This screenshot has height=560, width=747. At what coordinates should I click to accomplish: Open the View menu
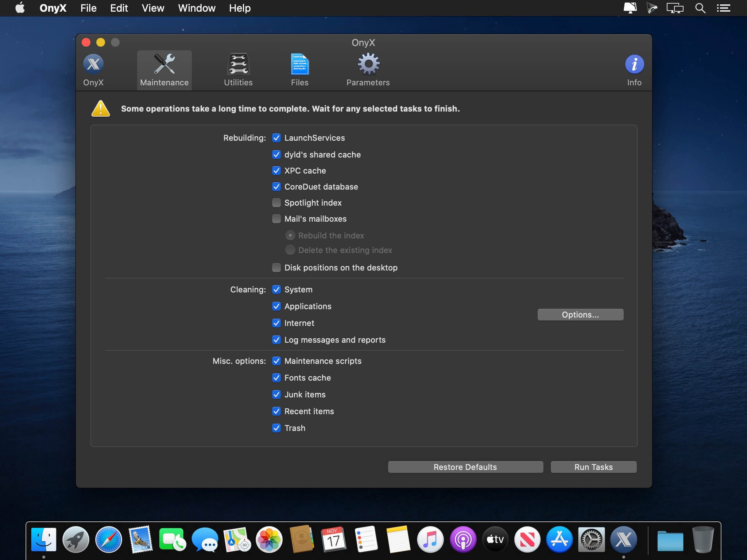pos(153,8)
